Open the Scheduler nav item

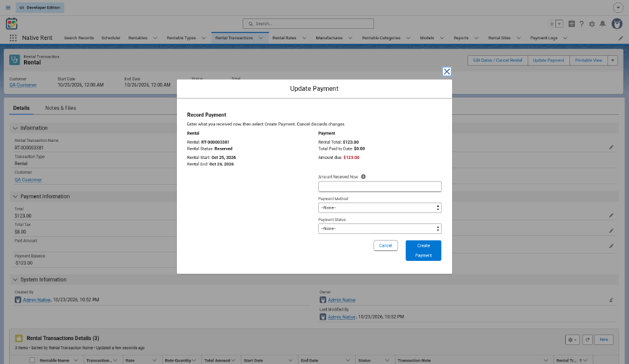111,38
